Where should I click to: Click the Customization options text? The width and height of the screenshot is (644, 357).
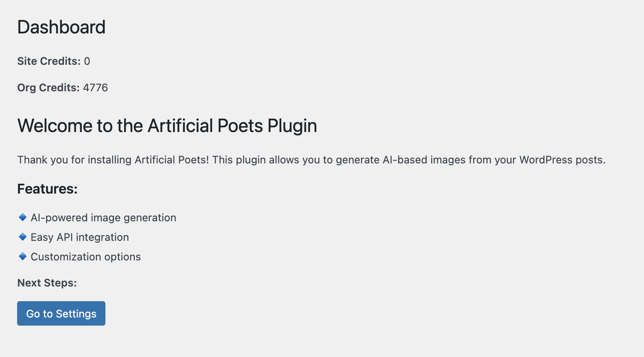(86, 257)
